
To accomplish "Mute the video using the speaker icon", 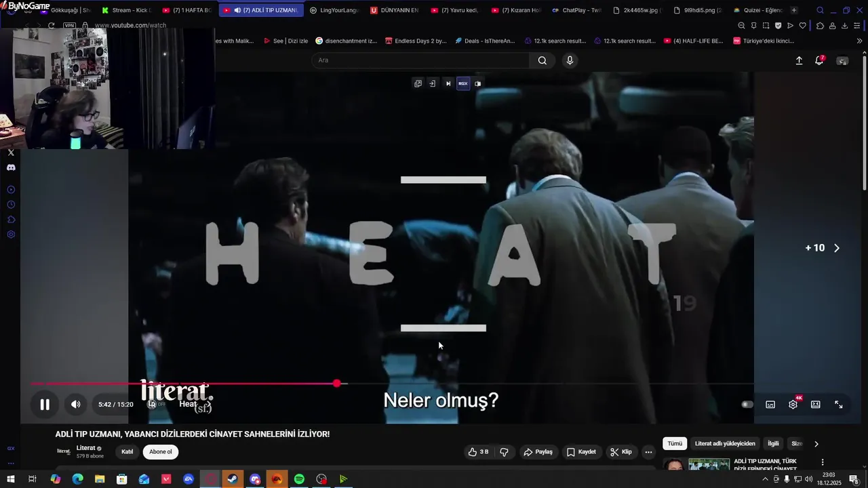I will [x=76, y=405].
